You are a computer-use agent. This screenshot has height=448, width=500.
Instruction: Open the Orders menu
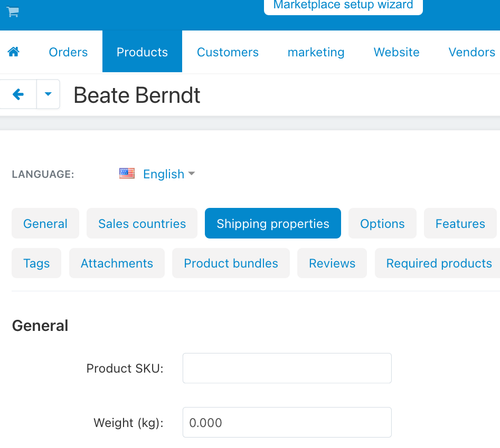pos(68,52)
